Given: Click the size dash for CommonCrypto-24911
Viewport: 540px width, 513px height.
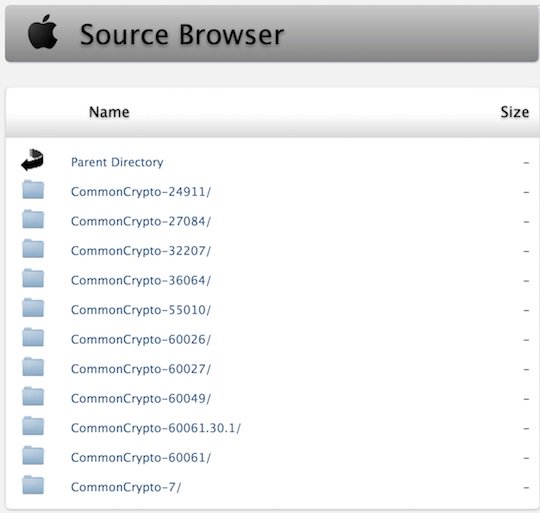Looking at the screenshot, I should tap(526, 192).
